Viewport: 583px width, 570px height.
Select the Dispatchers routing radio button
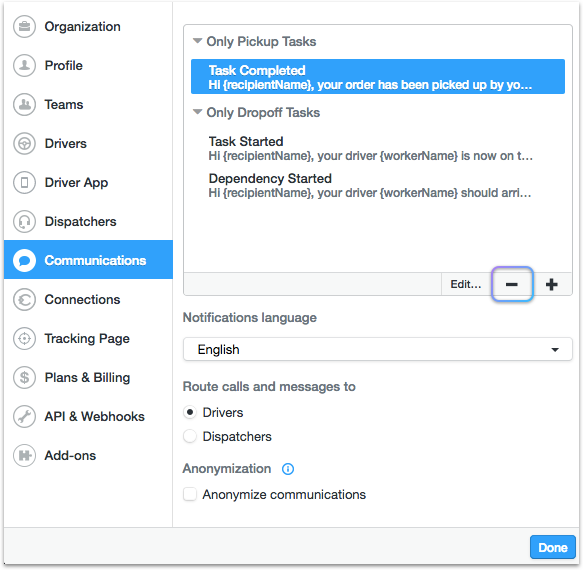tap(190, 436)
